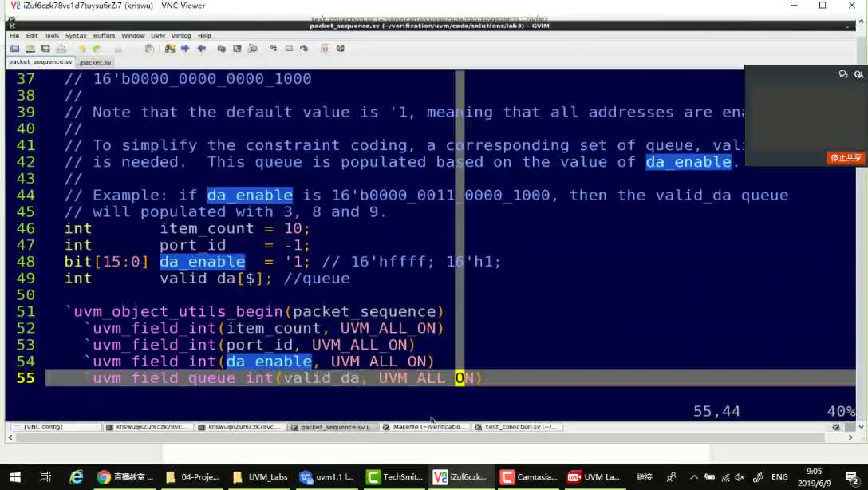Open the Syntax menu
The image size is (868, 490).
[x=76, y=35]
